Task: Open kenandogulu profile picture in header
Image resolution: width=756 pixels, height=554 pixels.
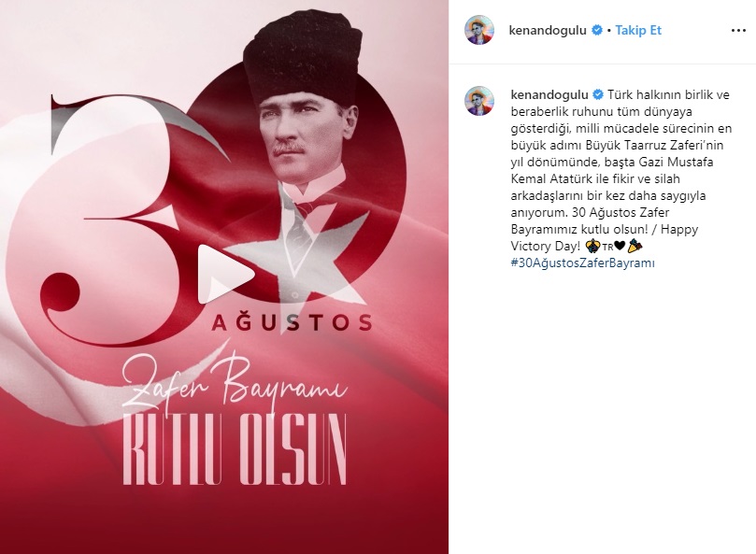Action: (479, 30)
